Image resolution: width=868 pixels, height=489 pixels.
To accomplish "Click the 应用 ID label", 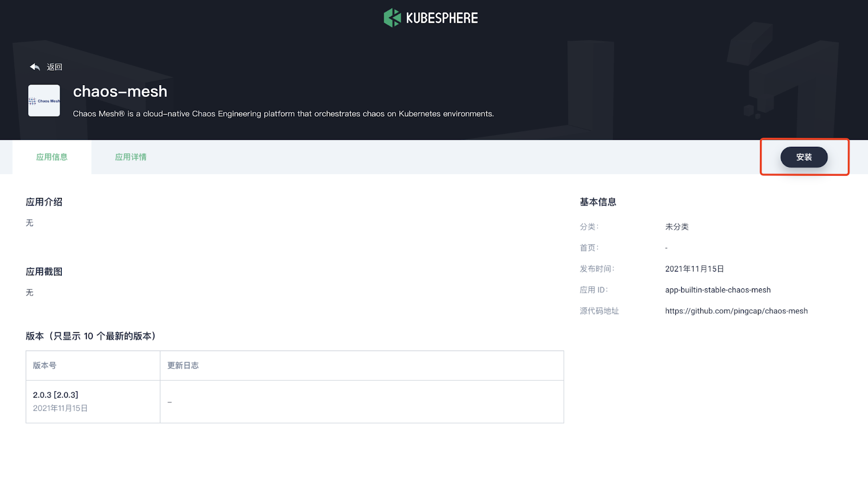I will click(x=593, y=290).
